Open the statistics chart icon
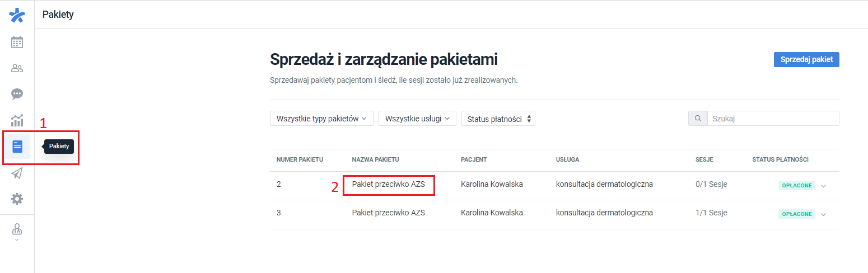The image size is (868, 273). click(17, 120)
